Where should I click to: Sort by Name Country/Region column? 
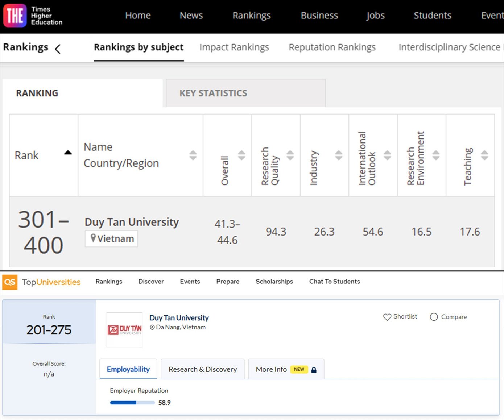click(193, 155)
